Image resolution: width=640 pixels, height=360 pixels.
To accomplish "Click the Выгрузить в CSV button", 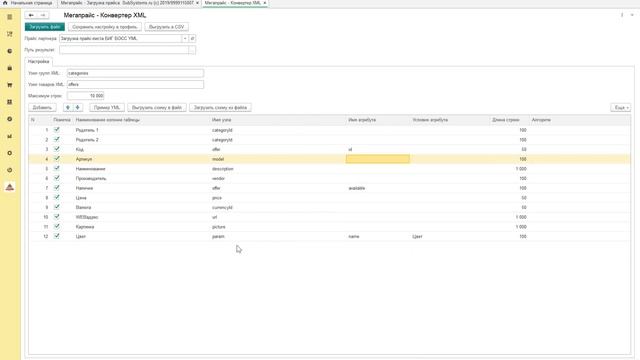I will click(167, 27).
